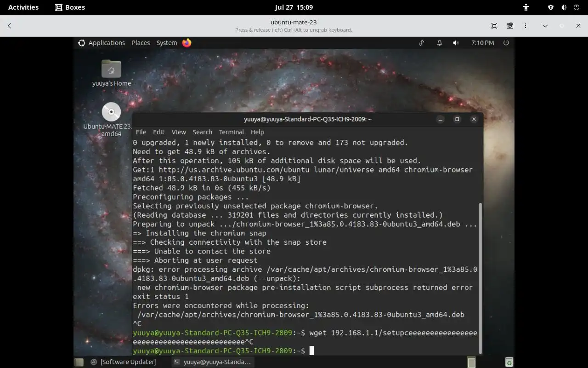Click host volume indicator
Viewport: 588px width, 368px height.
tap(564, 7)
